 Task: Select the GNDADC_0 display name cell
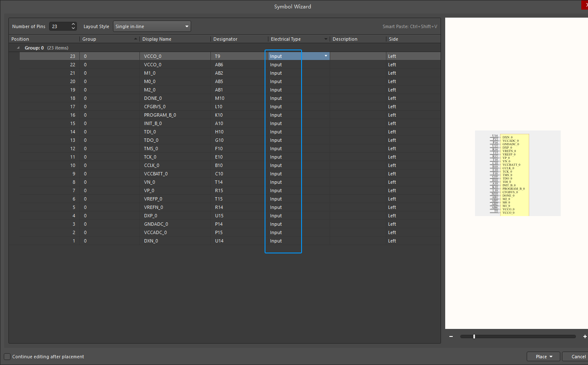point(175,224)
